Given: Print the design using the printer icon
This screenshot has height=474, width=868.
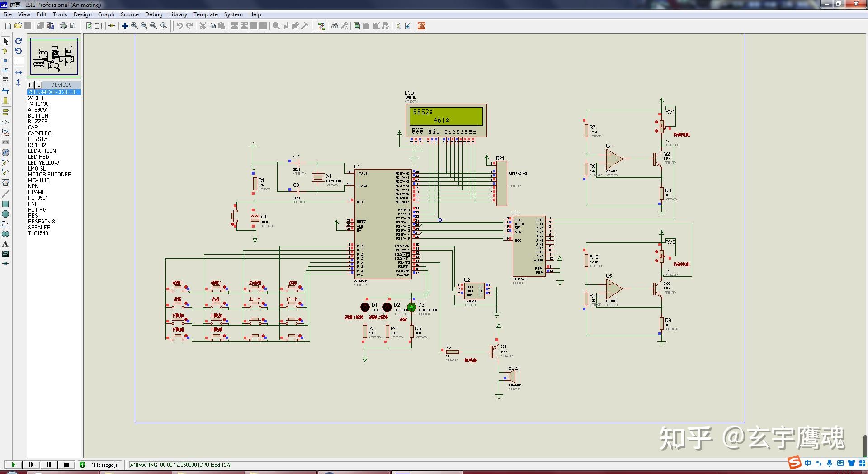Looking at the screenshot, I should pyautogui.click(x=63, y=26).
